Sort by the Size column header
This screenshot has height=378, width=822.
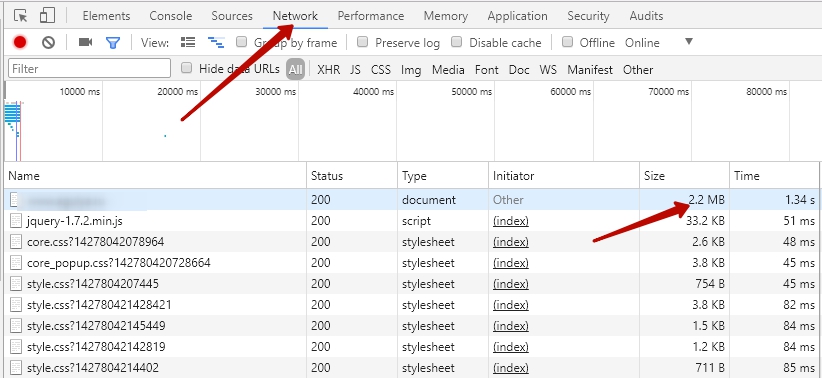(x=685, y=176)
